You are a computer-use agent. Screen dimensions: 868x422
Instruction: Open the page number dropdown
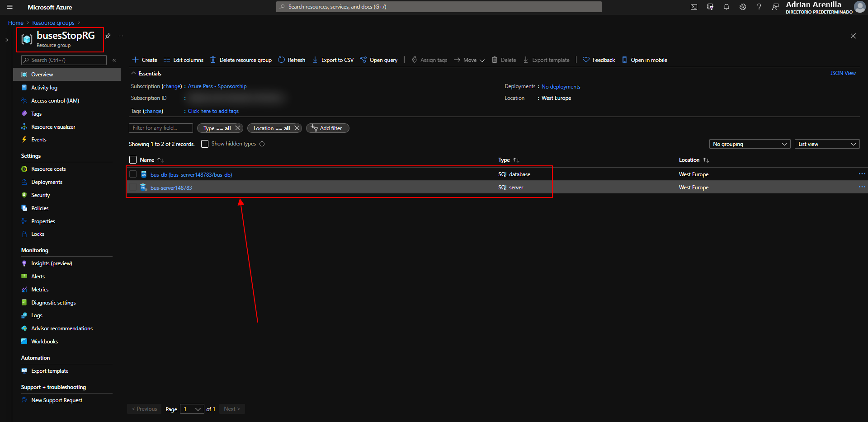(192, 409)
